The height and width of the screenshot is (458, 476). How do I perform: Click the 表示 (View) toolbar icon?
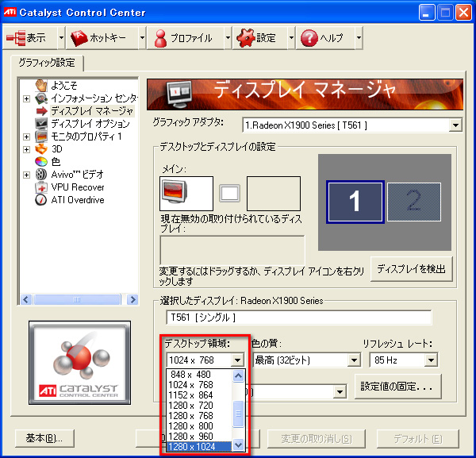[16, 38]
